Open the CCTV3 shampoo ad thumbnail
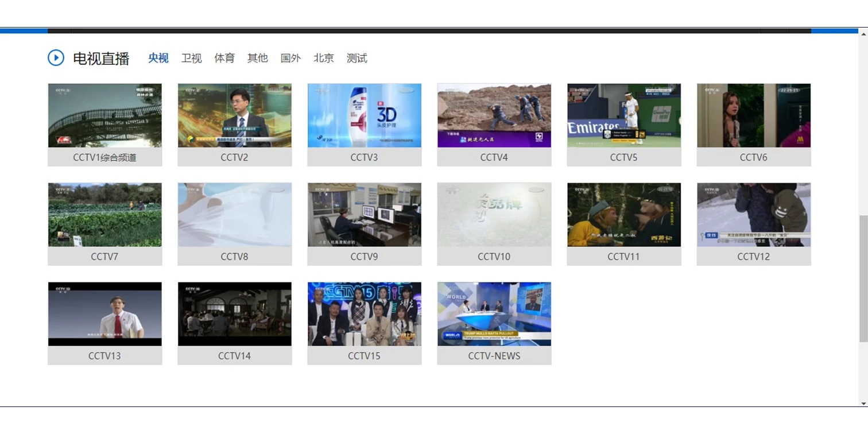Screen dimensions: 868x434 (x=365, y=115)
